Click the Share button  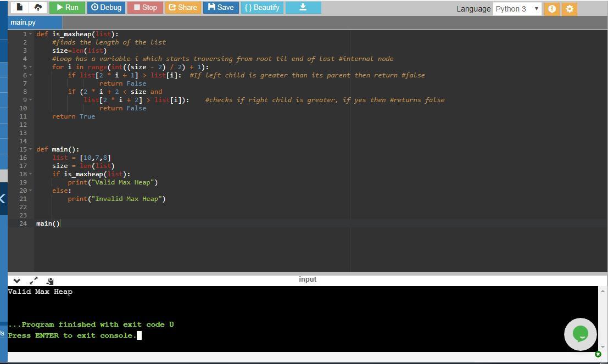click(183, 8)
